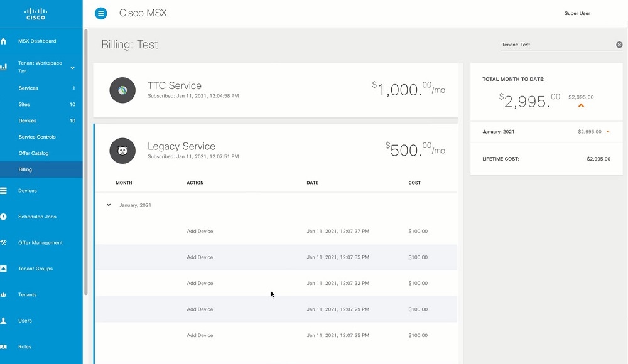Click the MSX Dashboard home icon
The height and width of the screenshot is (364, 628).
coord(3,41)
